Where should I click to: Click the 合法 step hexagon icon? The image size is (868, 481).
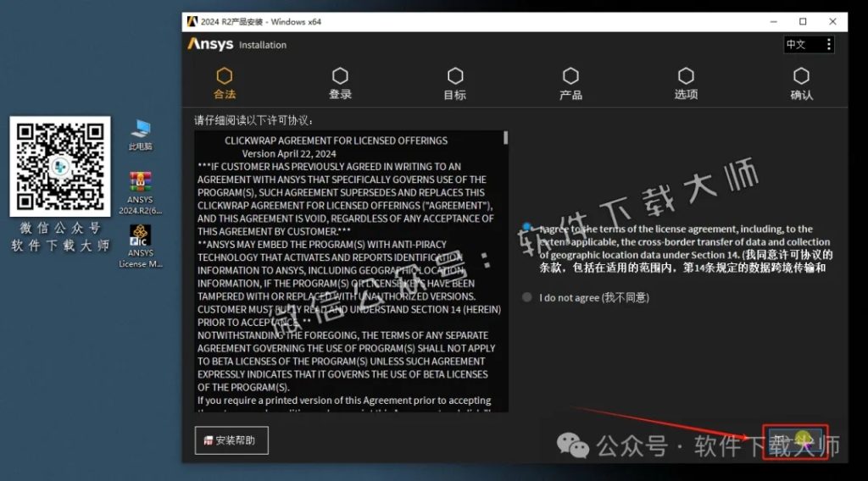pos(224,75)
